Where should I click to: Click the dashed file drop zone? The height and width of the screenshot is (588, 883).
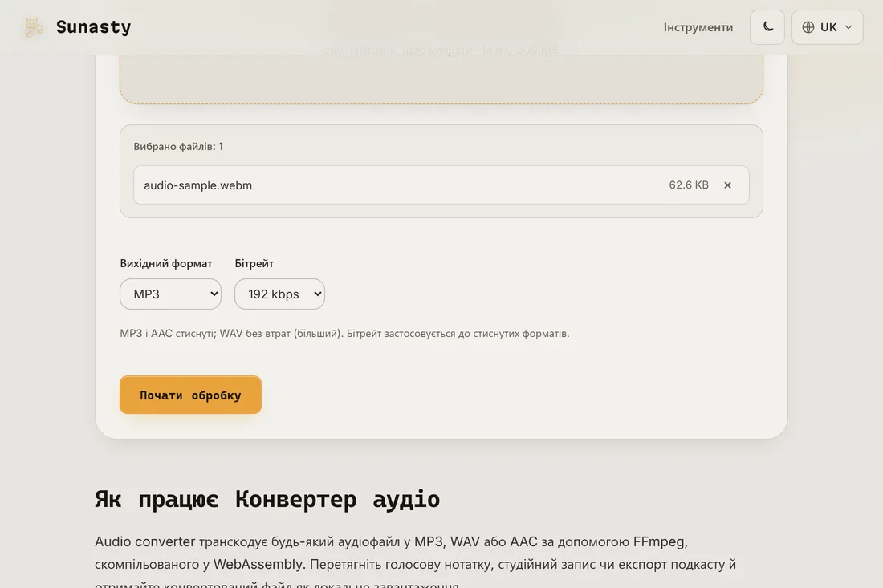[x=441, y=79]
